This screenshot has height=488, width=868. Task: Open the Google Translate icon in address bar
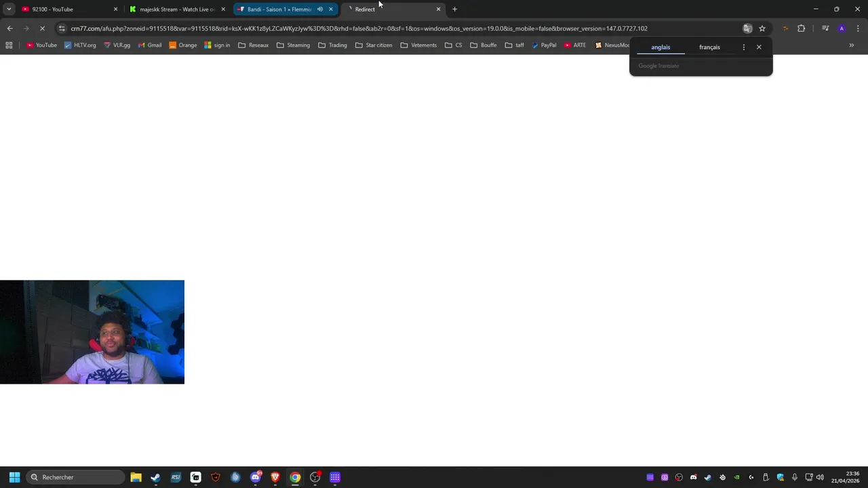click(747, 28)
